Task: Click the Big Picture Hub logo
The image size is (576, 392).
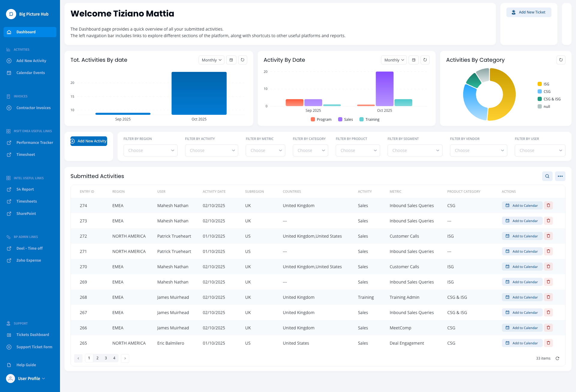Action: 11,14
